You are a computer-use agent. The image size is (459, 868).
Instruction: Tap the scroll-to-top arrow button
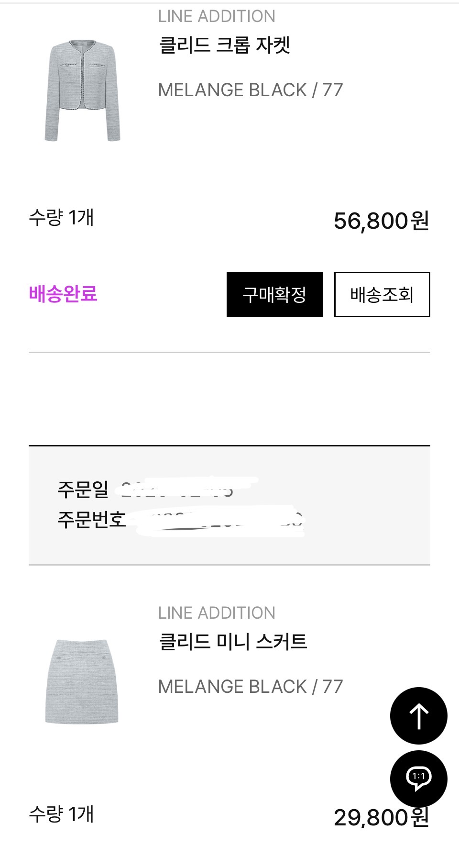pyautogui.click(x=418, y=715)
